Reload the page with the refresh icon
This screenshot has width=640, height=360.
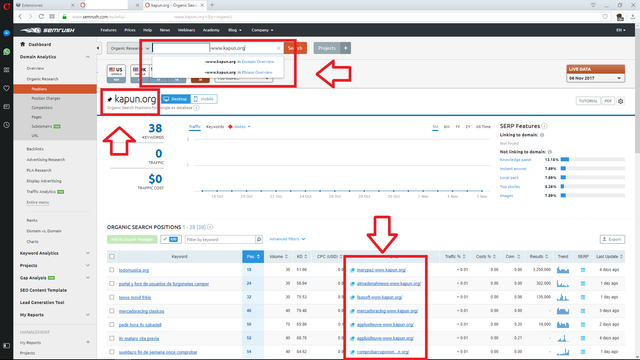41,17
